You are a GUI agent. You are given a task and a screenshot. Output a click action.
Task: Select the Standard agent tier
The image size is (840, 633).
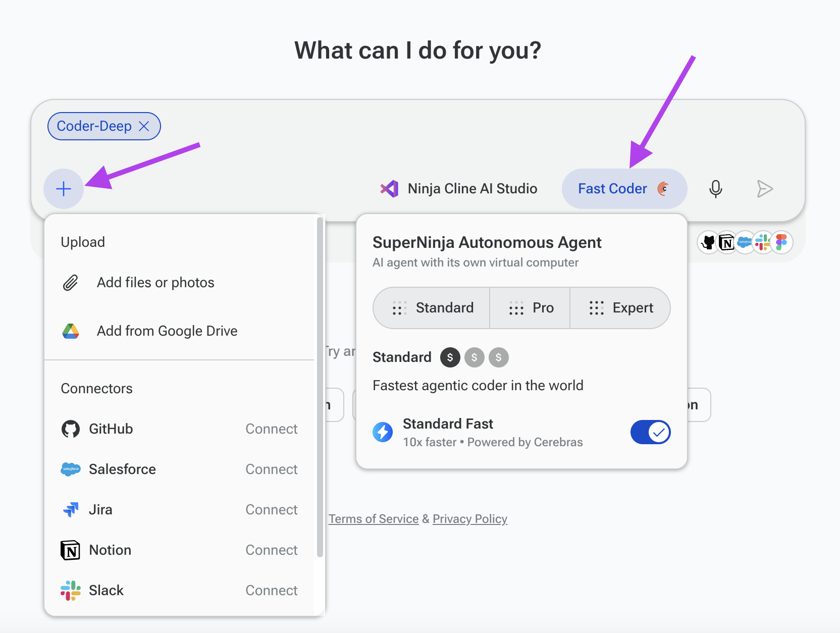click(432, 308)
